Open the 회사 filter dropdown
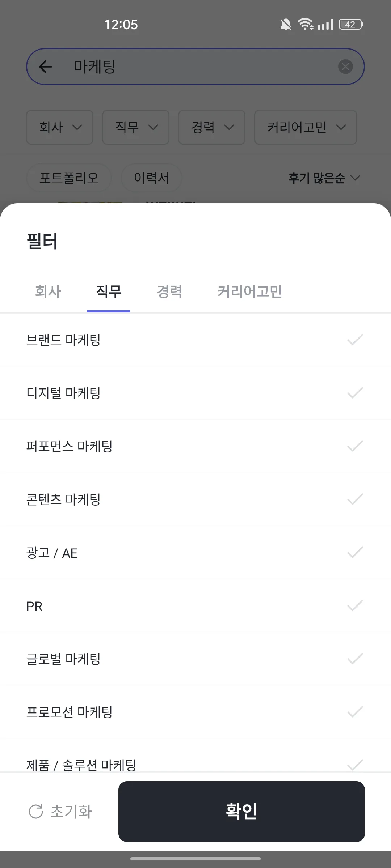Screen dimensions: 391x868 pyautogui.click(x=60, y=127)
